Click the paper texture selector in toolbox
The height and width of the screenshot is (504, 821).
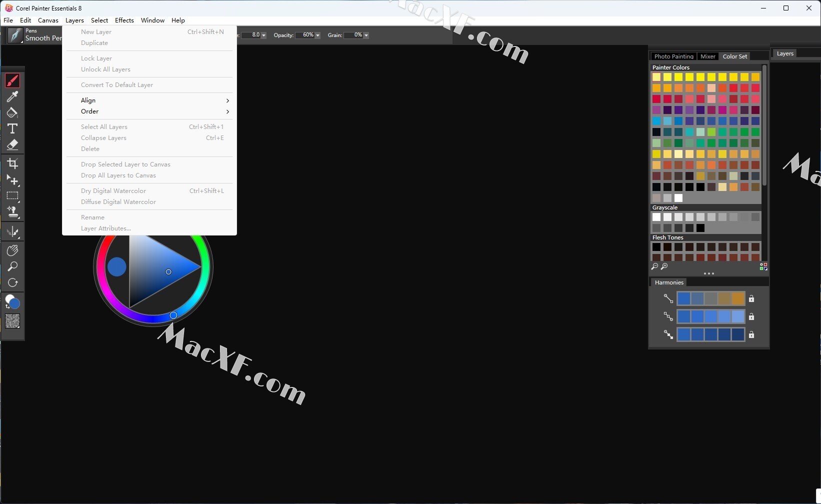tap(12, 321)
